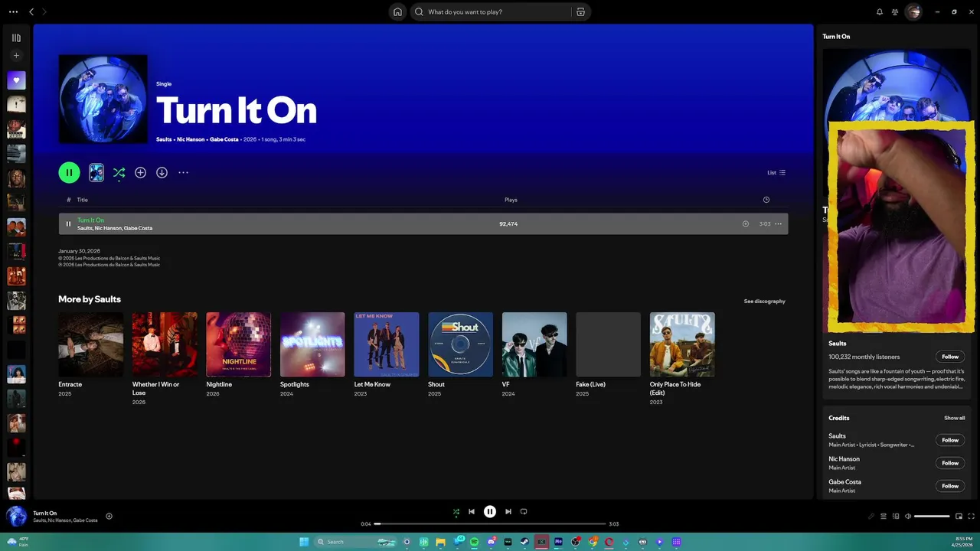Open the List view options dropdown

(x=776, y=173)
